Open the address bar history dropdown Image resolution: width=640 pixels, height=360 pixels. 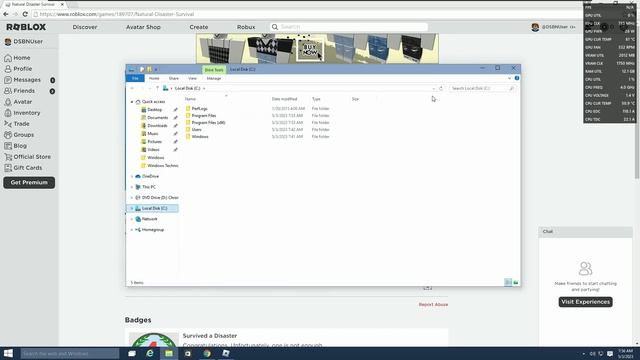point(433,88)
